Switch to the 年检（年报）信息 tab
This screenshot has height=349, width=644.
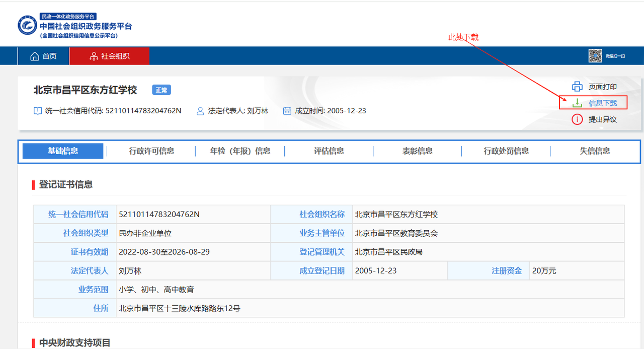(x=240, y=151)
